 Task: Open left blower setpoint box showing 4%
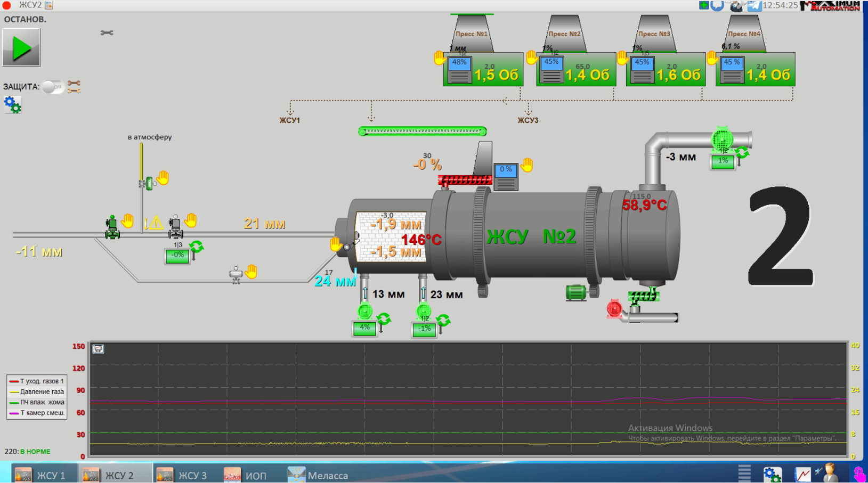tap(365, 329)
